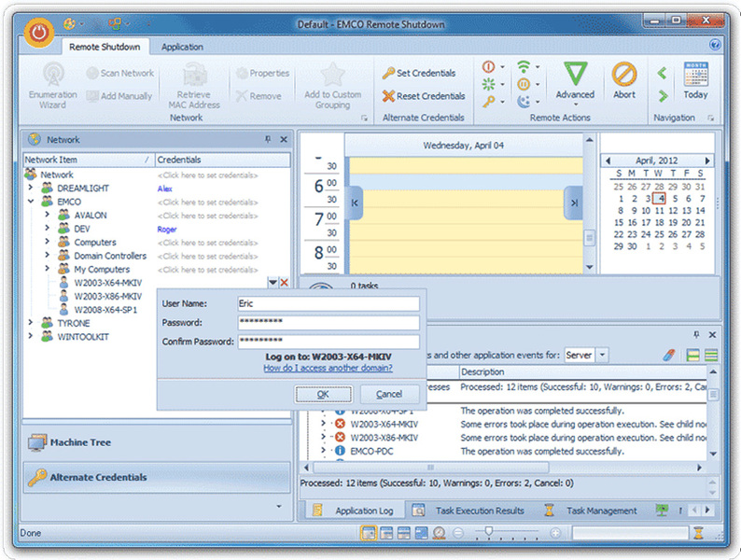Open the credentials dropdown arrow
Image resolution: width=741 pixels, height=560 pixels.
[x=273, y=283]
